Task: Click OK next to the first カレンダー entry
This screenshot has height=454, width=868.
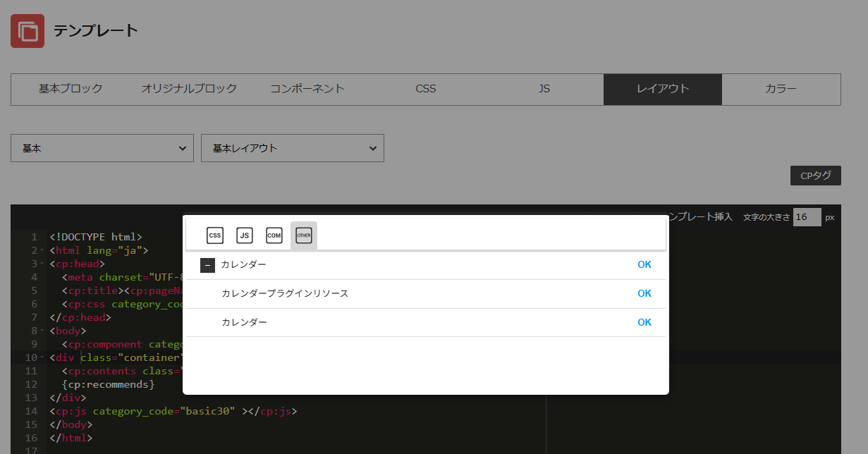Action: 644,264
